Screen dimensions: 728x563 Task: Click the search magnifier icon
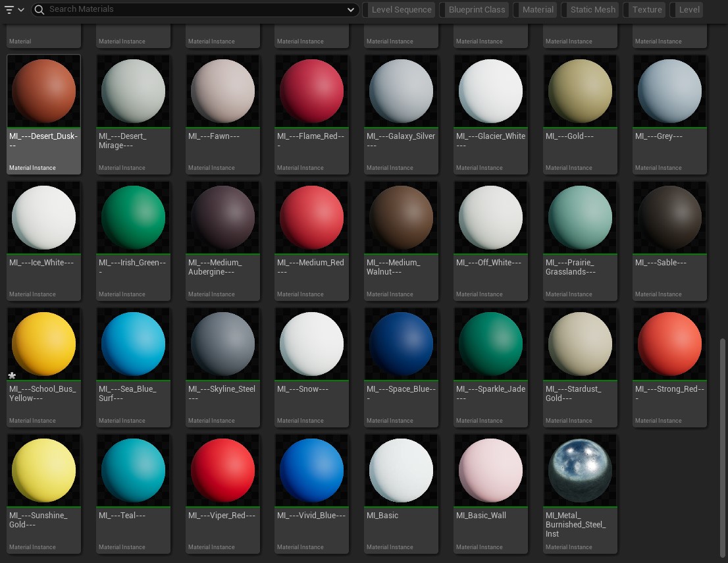coord(39,9)
